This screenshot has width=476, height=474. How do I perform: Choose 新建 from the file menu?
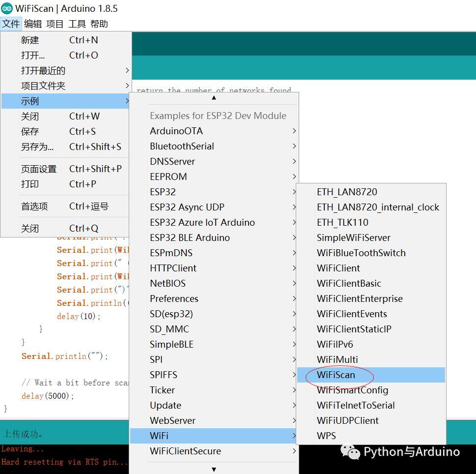tap(65, 40)
